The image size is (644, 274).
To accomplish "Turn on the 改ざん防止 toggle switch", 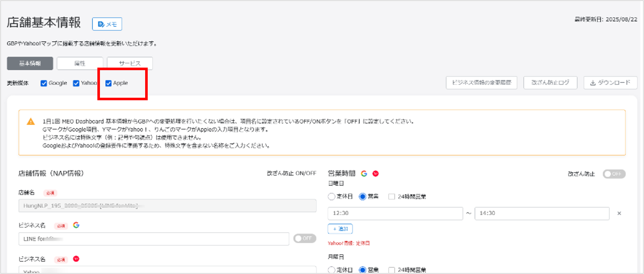I will click(x=614, y=174).
